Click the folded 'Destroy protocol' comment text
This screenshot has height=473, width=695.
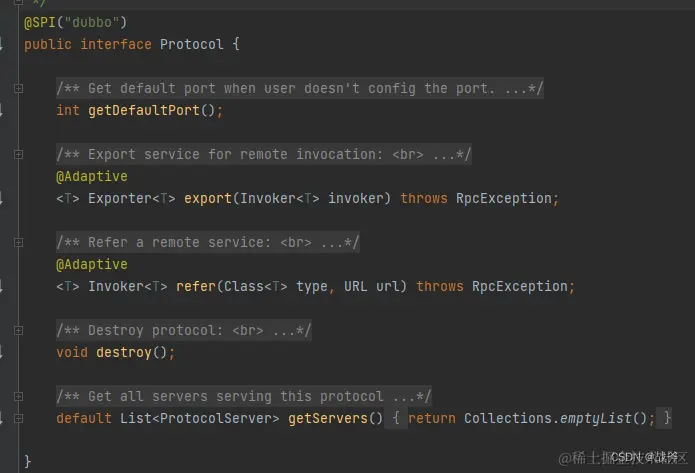[x=184, y=330]
